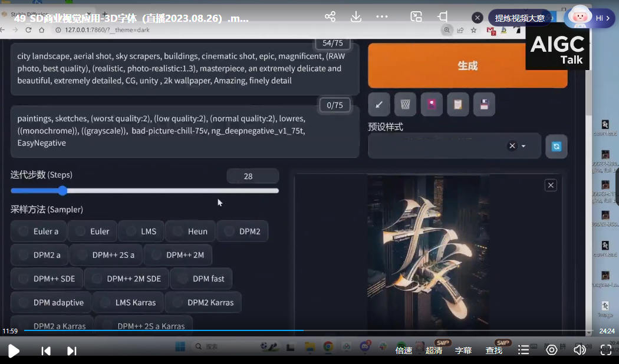Click the share icon in the browser toolbar
This screenshot has width=619, height=364.
point(330,18)
